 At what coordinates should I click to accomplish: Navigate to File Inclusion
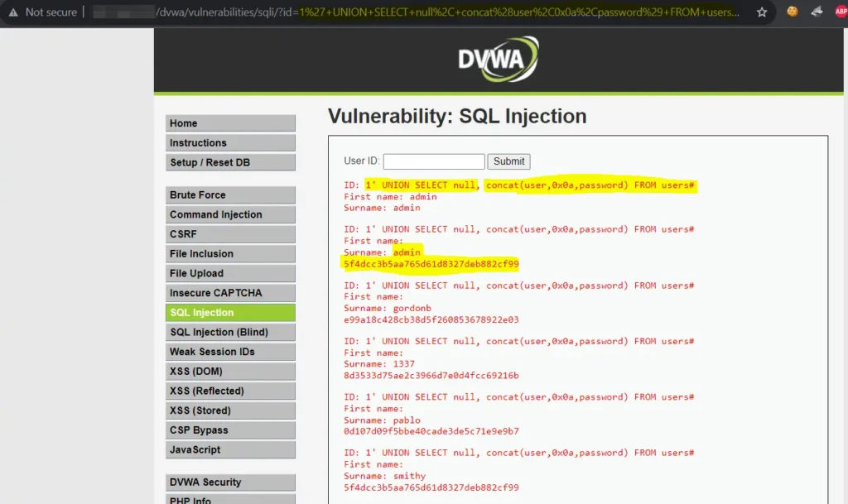pos(230,254)
